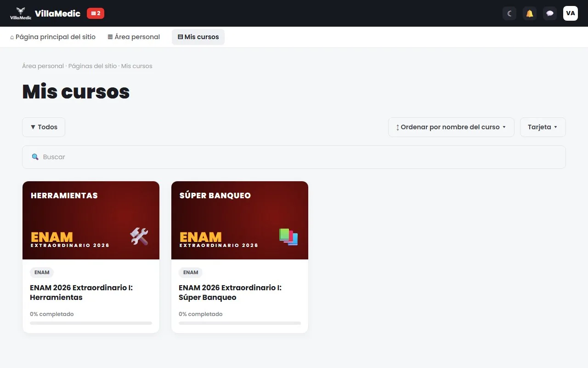Viewport: 588px width, 368px height.
Task: Click the wrench and hammer tools icon
Action: (139, 236)
